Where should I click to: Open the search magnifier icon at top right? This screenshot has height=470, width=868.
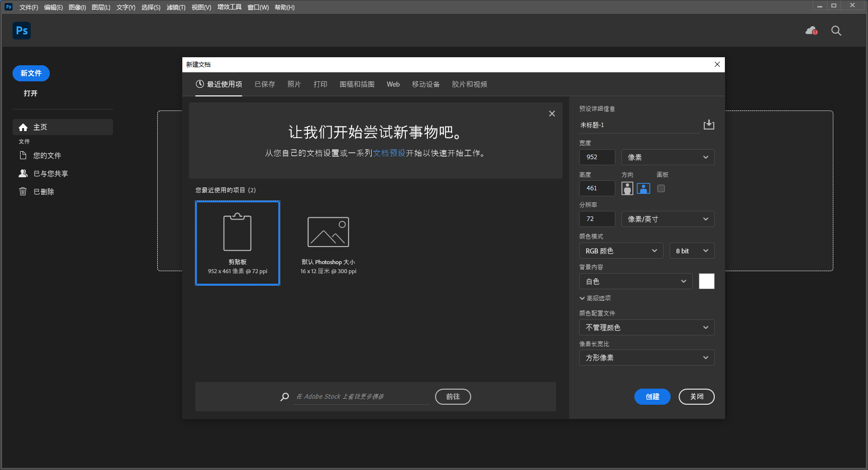836,31
